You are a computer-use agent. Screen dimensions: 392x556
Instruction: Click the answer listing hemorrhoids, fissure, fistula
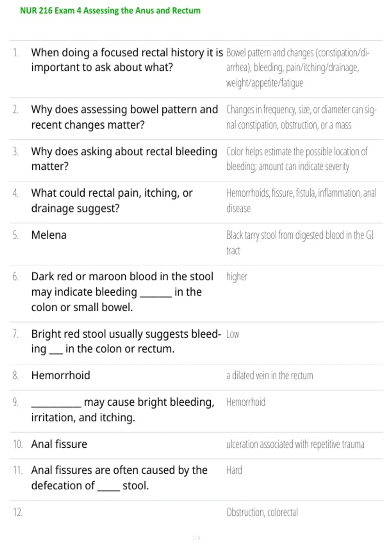pyautogui.click(x=301, y=200)
